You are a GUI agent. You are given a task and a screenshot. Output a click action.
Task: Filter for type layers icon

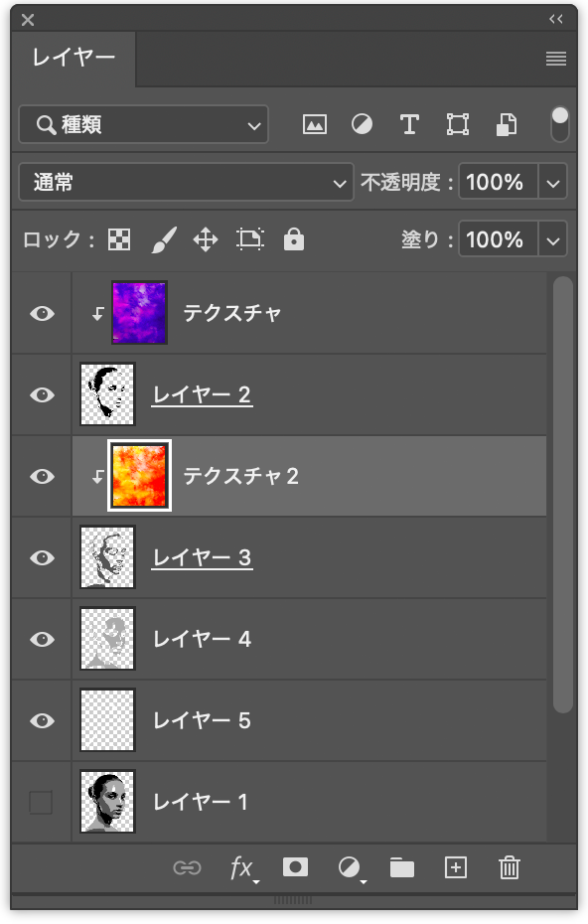click(409, 124)
